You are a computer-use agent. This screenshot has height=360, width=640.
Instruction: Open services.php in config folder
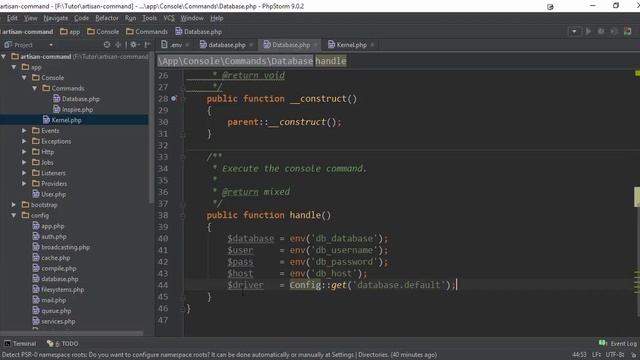tap(54, 322)
